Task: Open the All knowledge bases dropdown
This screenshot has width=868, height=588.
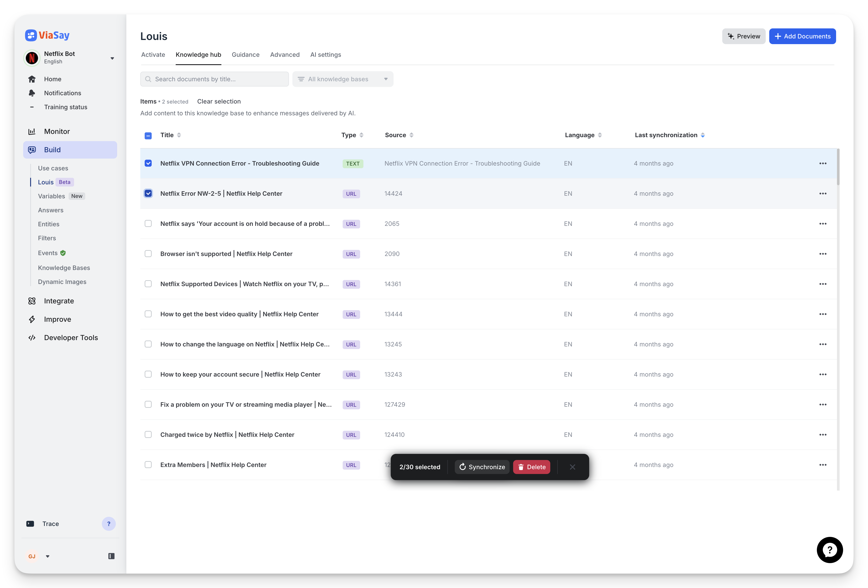Action: [x=342, y=79]
